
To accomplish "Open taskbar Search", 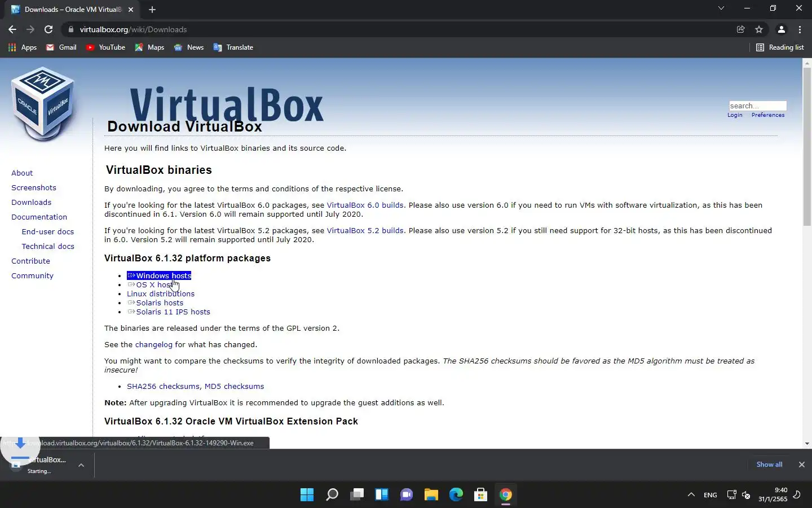I will coord(332,495).
